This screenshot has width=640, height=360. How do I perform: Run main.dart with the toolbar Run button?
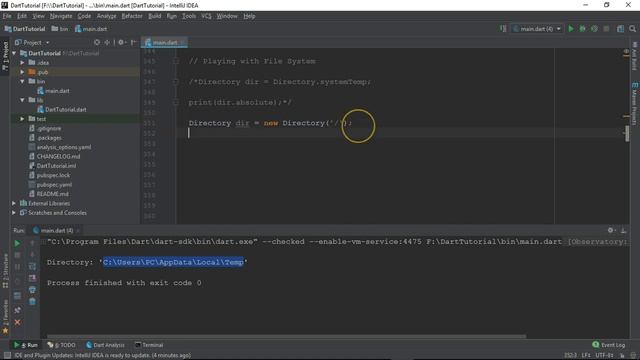tap(571, 29)
